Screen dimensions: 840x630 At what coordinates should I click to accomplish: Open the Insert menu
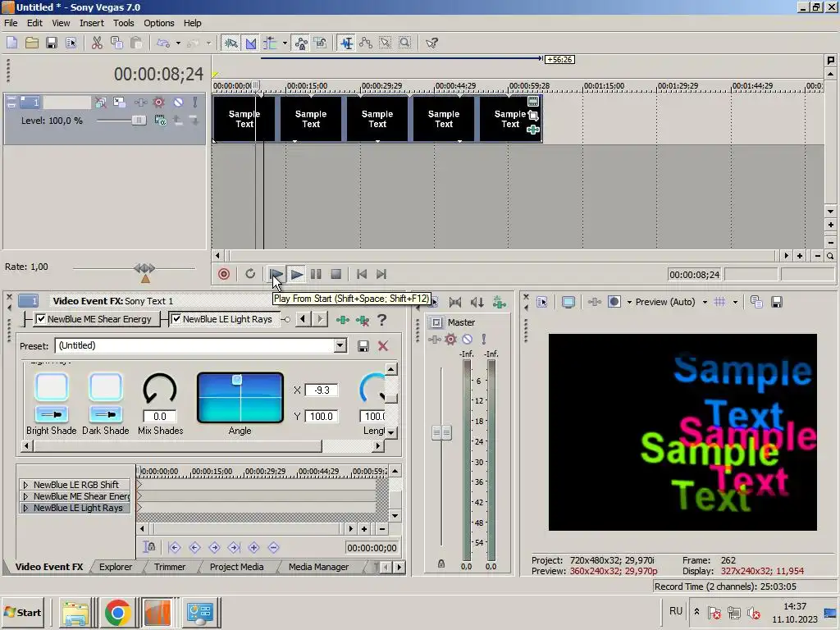(x=92, y=23)
